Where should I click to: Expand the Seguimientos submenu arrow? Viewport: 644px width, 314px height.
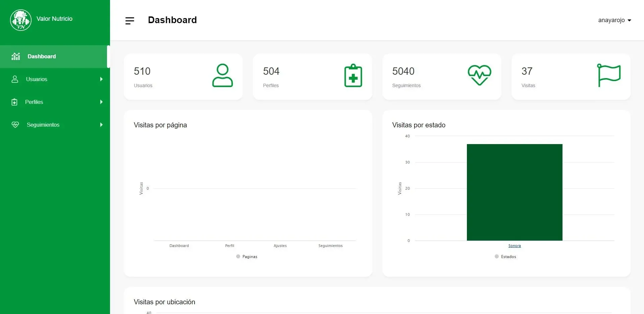tap(101, 125)
